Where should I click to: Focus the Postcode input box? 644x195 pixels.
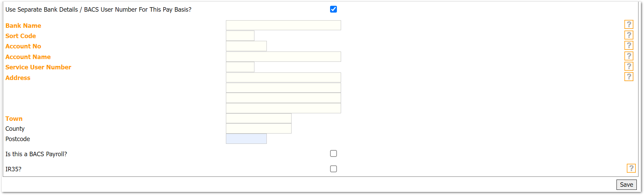point(246,139)
